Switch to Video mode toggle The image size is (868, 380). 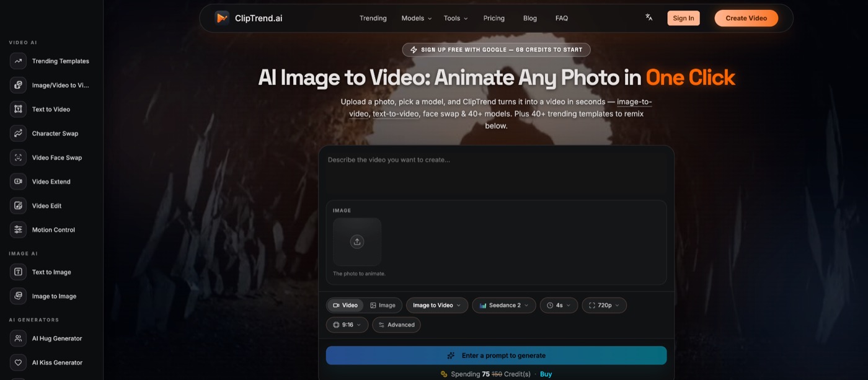pyautogui.click(x=345, y=306)
